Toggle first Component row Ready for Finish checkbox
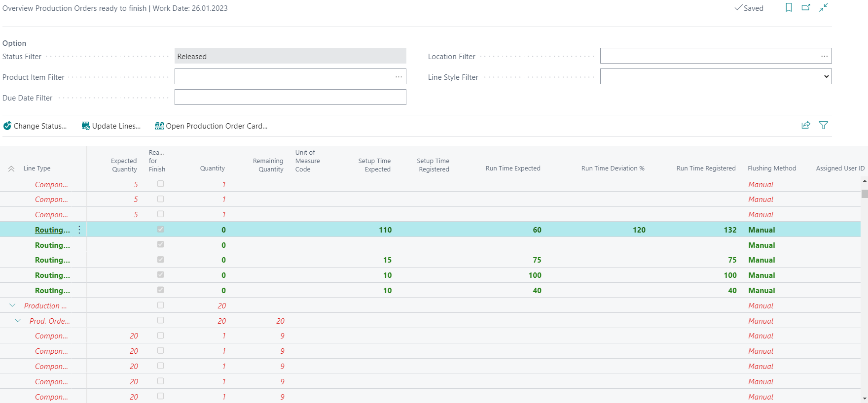The height and width of the screenshot is (403, 868). 160,184
